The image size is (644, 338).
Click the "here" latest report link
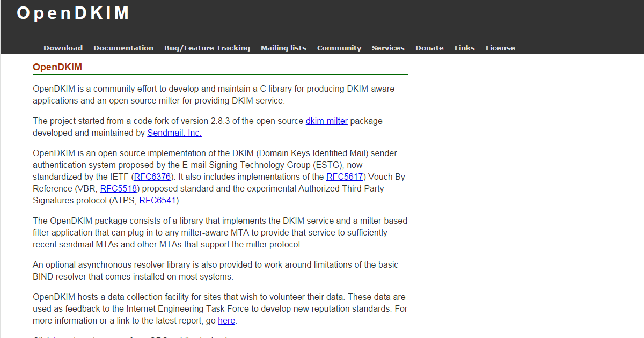pyautogui.click(x=226, y=321)
